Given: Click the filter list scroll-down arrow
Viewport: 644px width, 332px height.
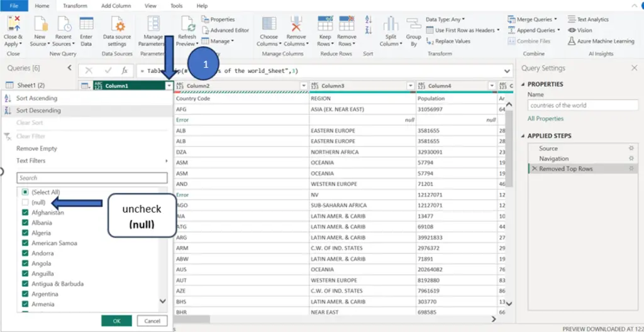Looking at the screenshot, I should click(163, 301).
